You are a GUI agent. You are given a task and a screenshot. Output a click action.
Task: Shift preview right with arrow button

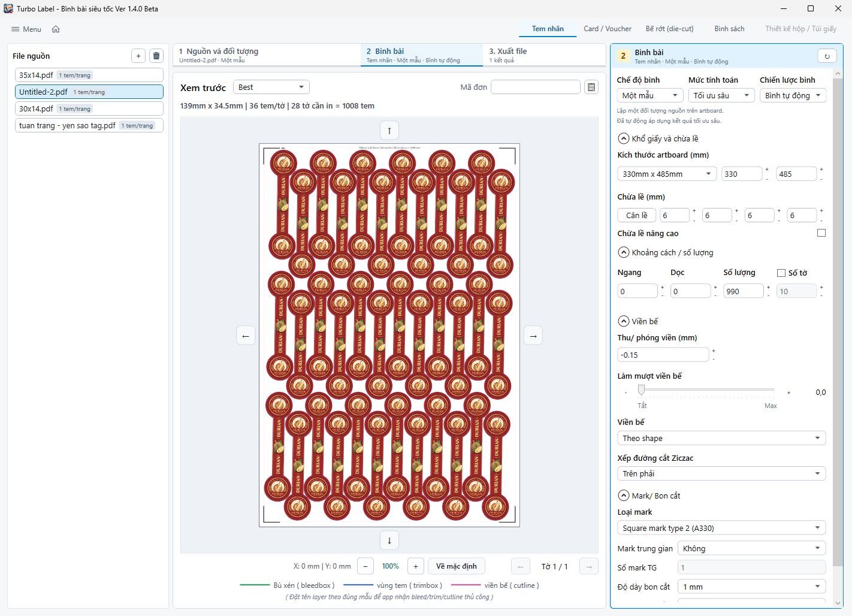(533, 336)
